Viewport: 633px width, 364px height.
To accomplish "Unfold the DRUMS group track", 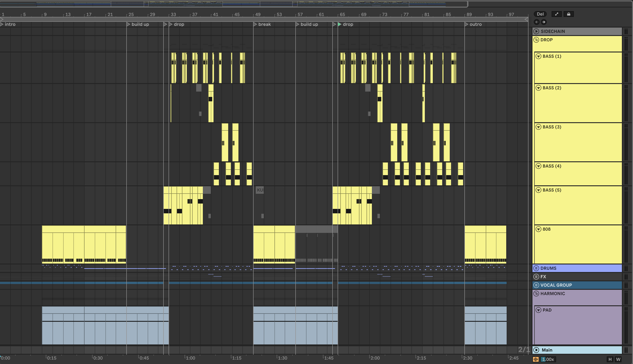I will point(536,268).
